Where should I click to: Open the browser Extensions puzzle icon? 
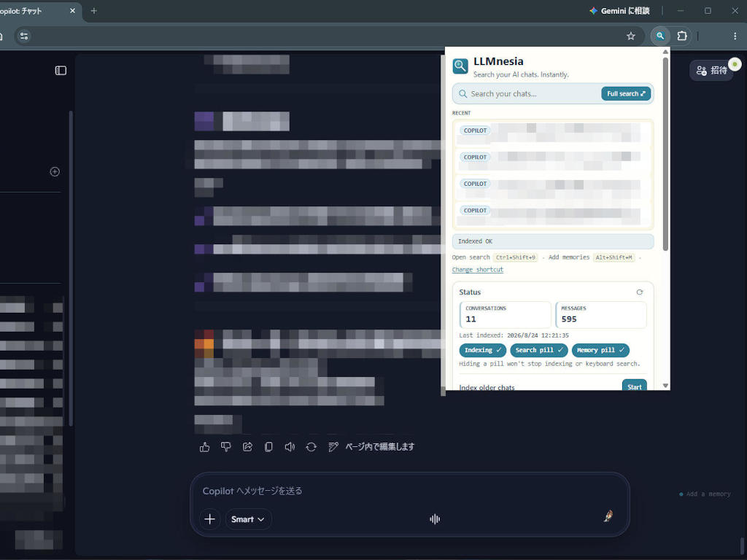(682, 36)
